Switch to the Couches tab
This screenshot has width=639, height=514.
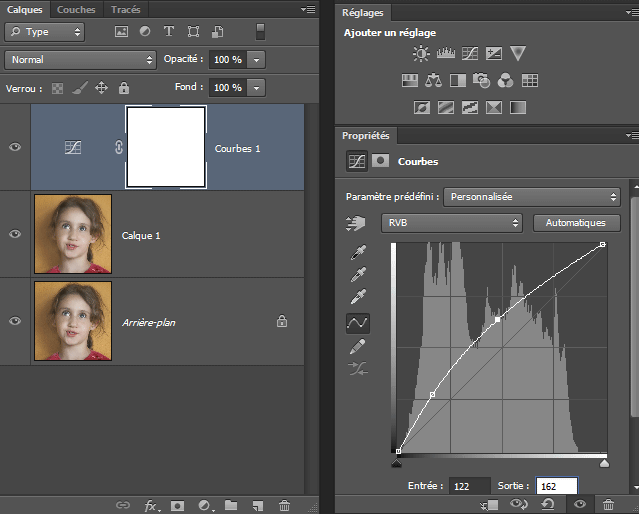click(76, 10)
